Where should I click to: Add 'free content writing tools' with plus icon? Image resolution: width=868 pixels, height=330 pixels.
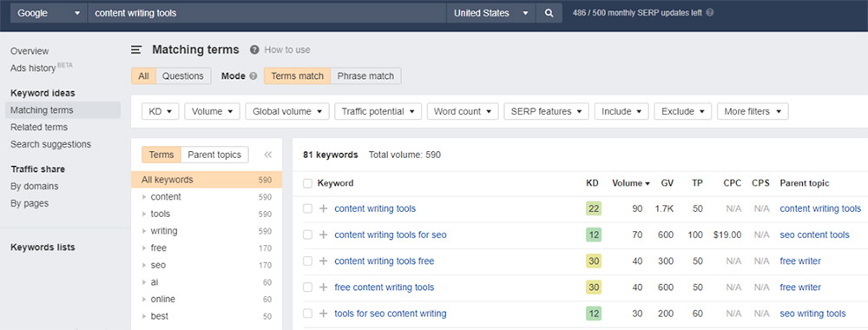tap(324, 287)
